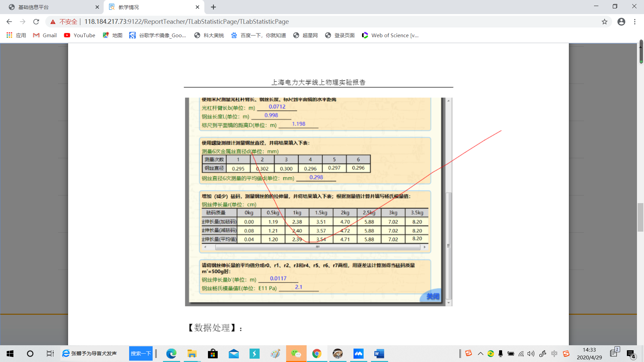This screenshot has width=644, height=362.
Task: Open the Chrome profile avatar icon
Action: (x=621, y=22)
